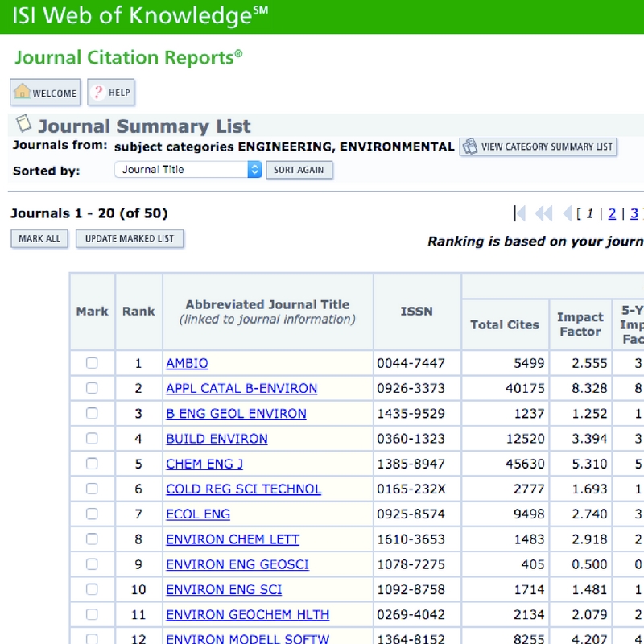Viewport: 644px width, 644px height.
Task: Open APPL CATAL B-ENVIRON journal link
Action: click(242, 389)
